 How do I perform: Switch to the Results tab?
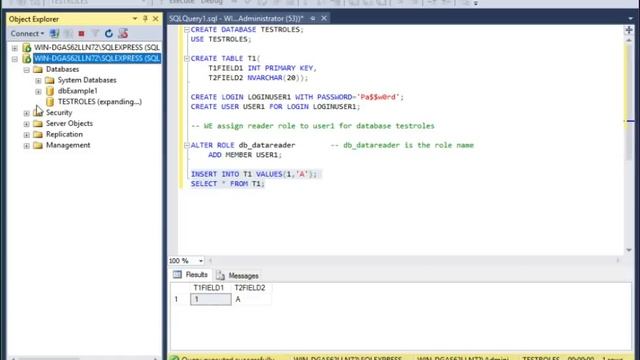(x=190, y=275)
